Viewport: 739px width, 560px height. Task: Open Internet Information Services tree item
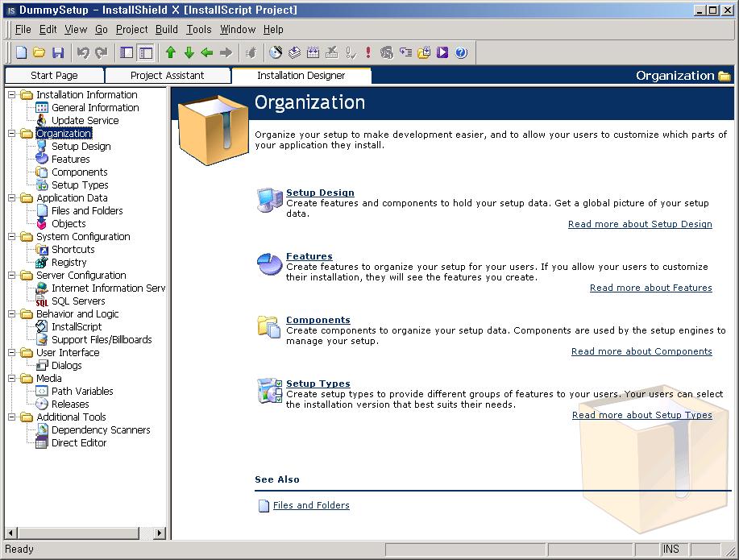click(109, 288)
